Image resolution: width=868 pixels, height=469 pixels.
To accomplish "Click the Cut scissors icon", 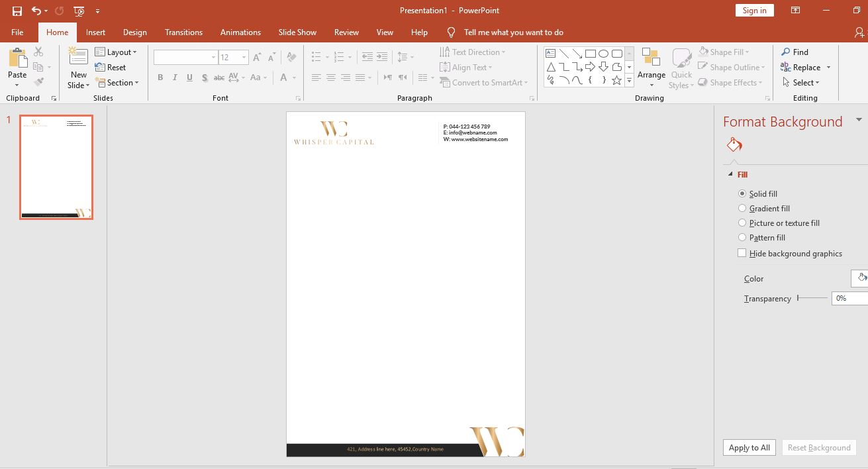I will pos(38,52).
